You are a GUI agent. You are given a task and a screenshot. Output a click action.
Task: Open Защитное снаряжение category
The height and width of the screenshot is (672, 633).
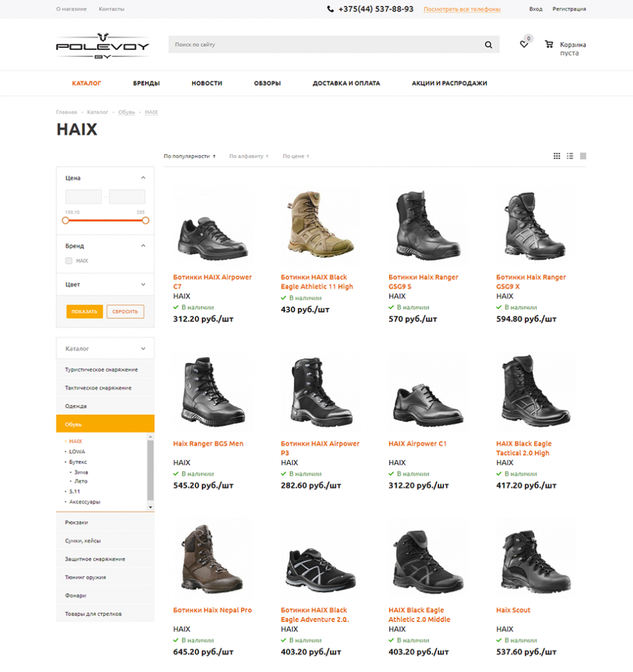coord(105,559)
